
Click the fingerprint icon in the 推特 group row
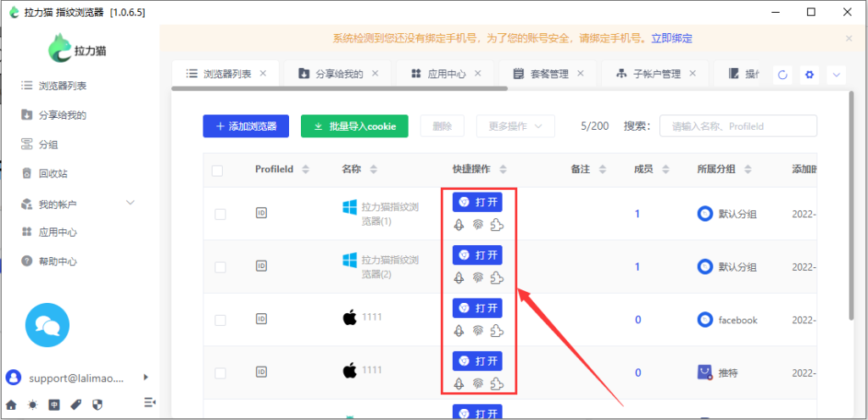(x=478, y=384)
